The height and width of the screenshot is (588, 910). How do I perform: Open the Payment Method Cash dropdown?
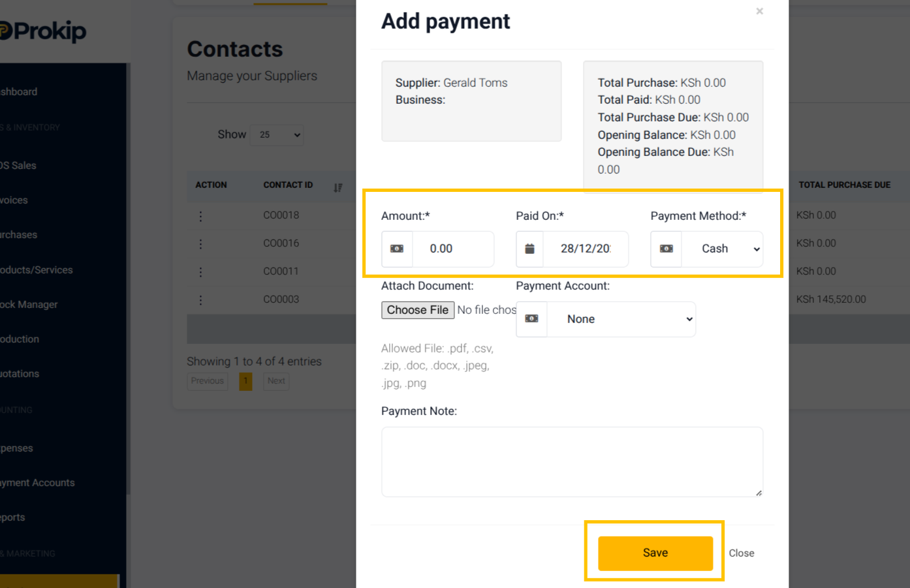pyautogui.click(x=723, y=249)
